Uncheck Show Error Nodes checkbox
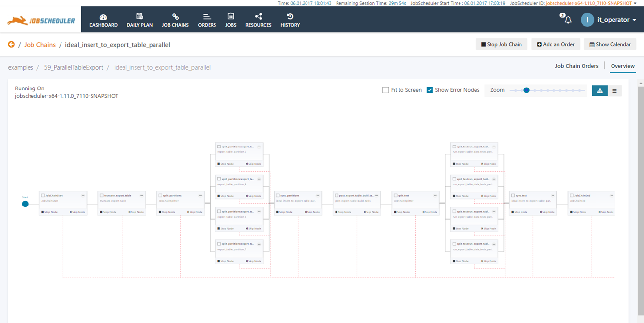644x323 pixels. pyautogui.click(x=429, y=90)
